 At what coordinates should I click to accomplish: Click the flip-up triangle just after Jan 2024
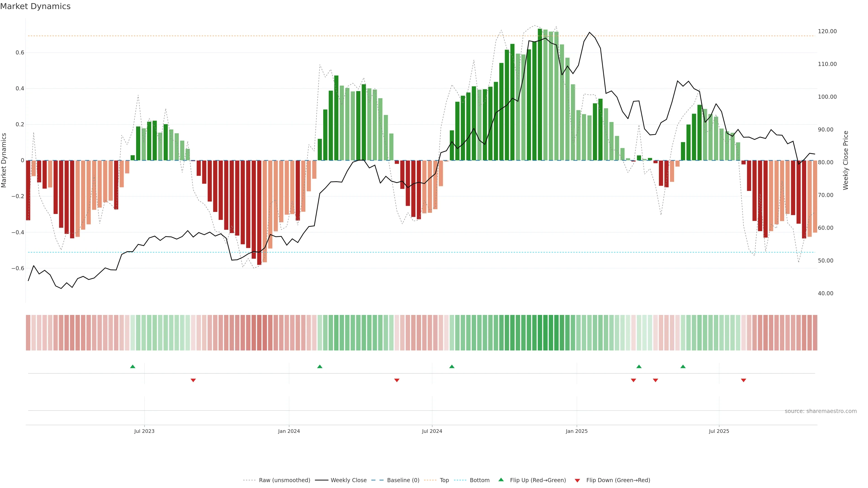[x=320, y=366]
